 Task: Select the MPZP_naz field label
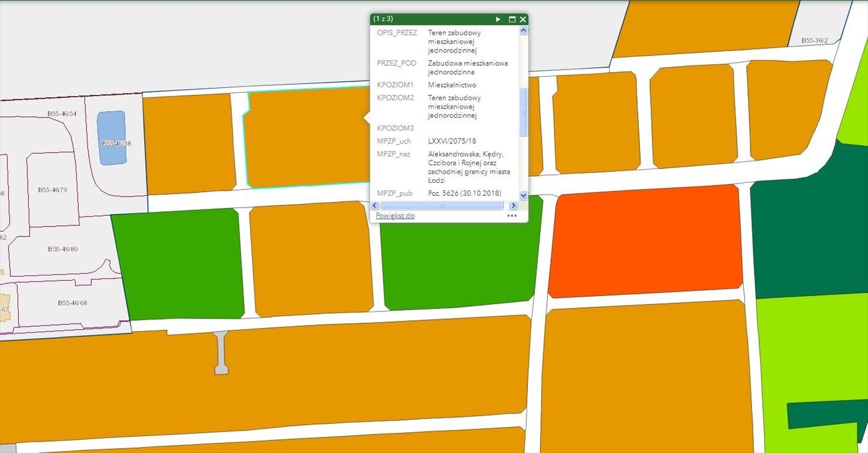(x=393, y=154)
